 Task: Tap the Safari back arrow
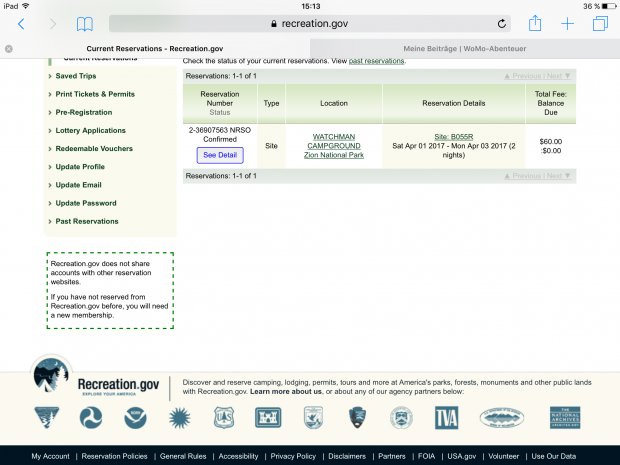[x=21, y=24]
